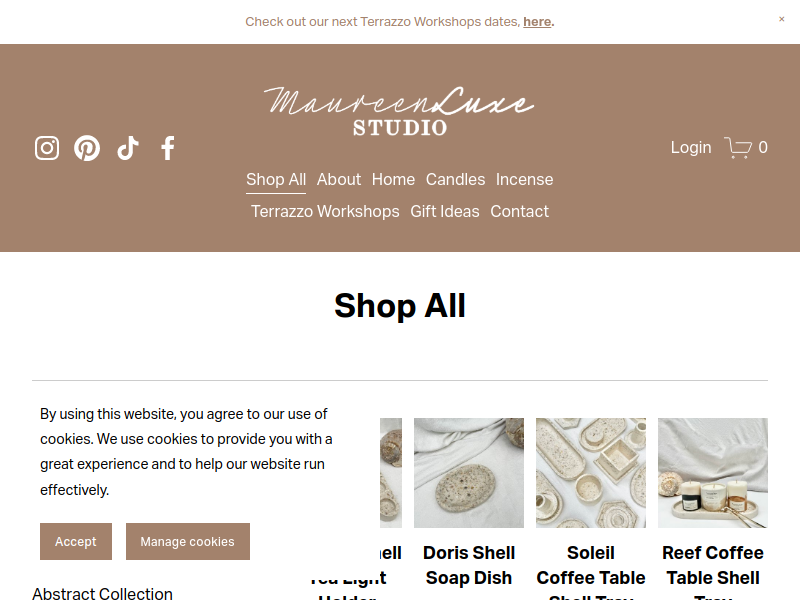Visit the TikTok icon link
800x600 pixels.
128,148
